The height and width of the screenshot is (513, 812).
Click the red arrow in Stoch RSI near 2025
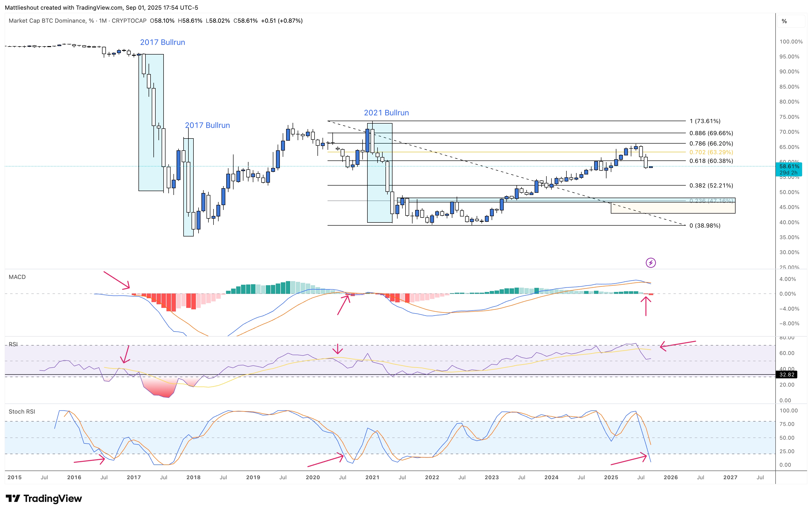[629, 460]
